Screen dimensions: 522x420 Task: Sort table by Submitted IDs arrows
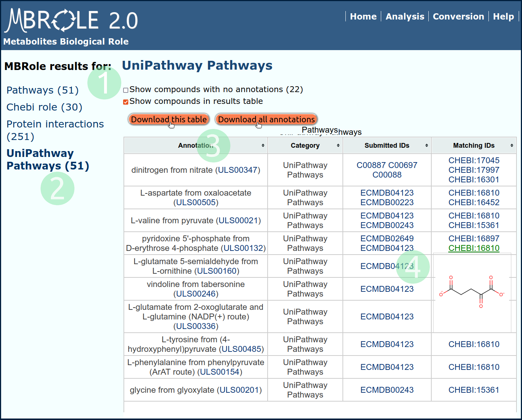[x=427, y=146]
